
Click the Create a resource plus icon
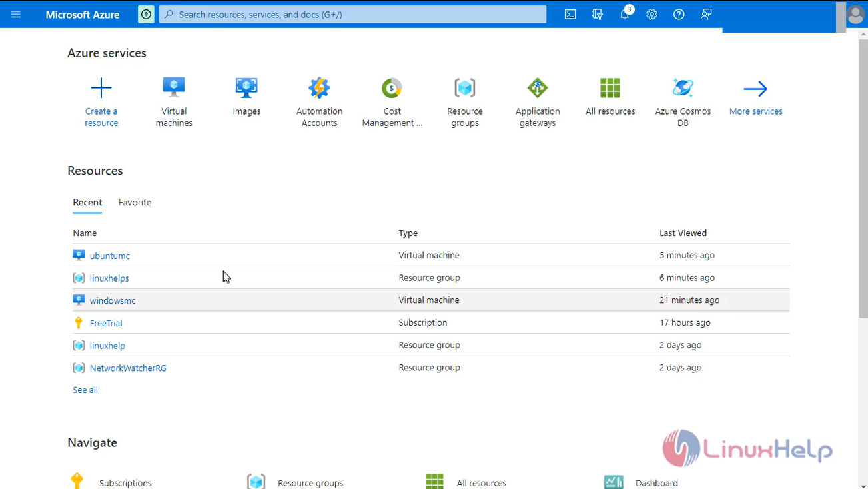click(101, 88)
